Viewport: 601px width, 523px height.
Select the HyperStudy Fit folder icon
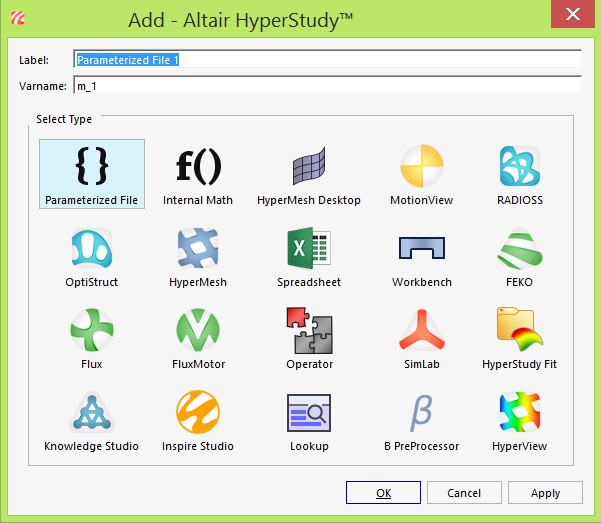pyautogui.click(x=520, y=329)
